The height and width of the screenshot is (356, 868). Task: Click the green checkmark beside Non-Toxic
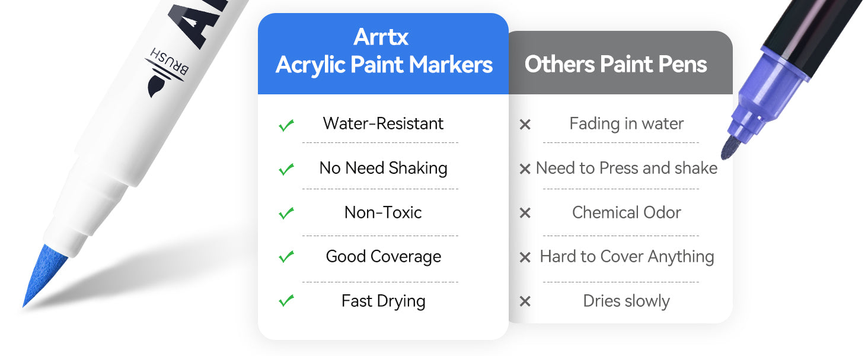click(x=286, y=213)
